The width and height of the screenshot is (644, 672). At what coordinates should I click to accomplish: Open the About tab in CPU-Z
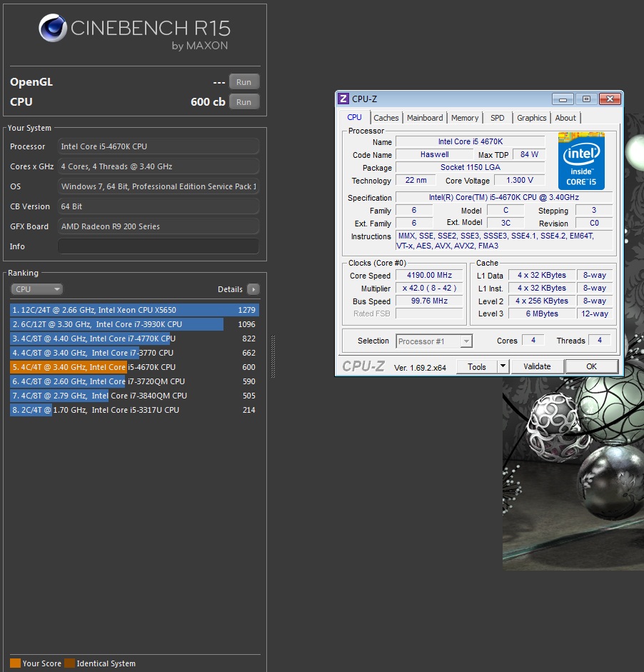pos(565,118)
